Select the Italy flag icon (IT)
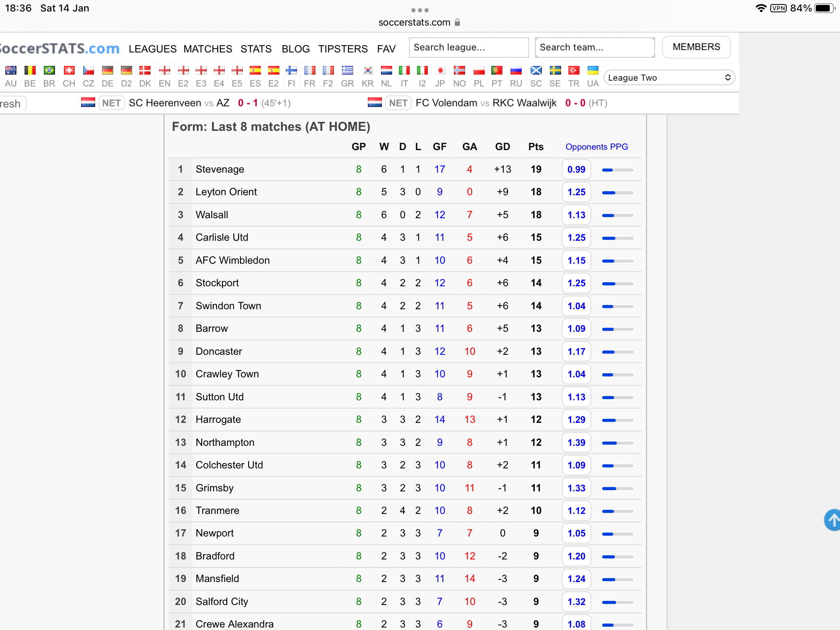Viewport: 840px width, 630px height. click(x=404, y=71)
